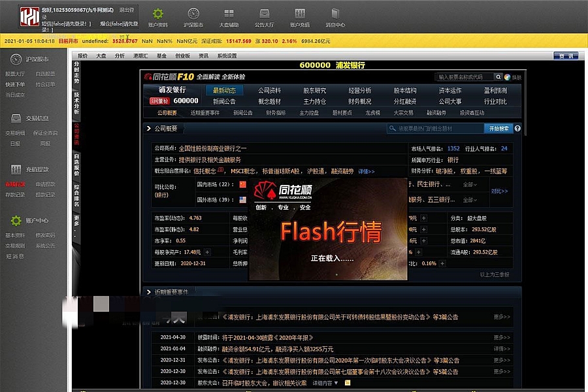The height and width of the screenshot is (392, 588).
Task: Click the 账户充值 mixer icon
Action: coord(300,14)
